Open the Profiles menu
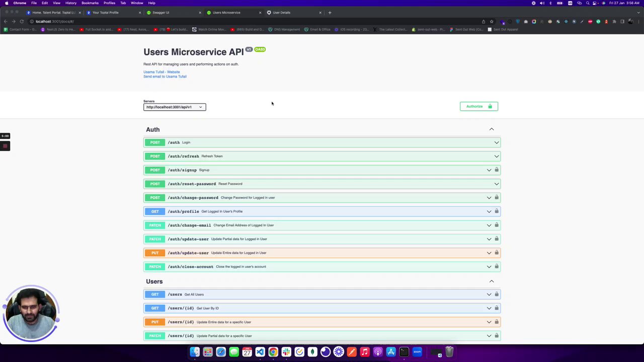 click(109, 3)
